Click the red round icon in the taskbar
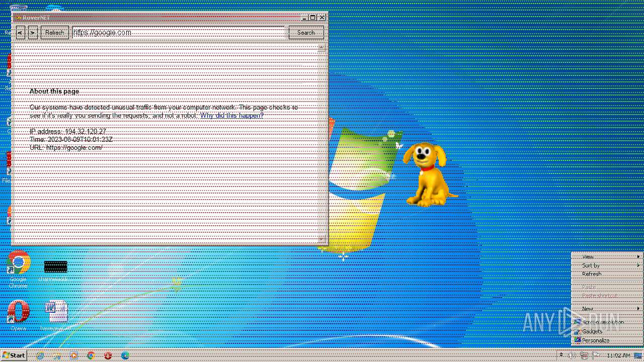 pyautogui.click(x=108, y=355)
